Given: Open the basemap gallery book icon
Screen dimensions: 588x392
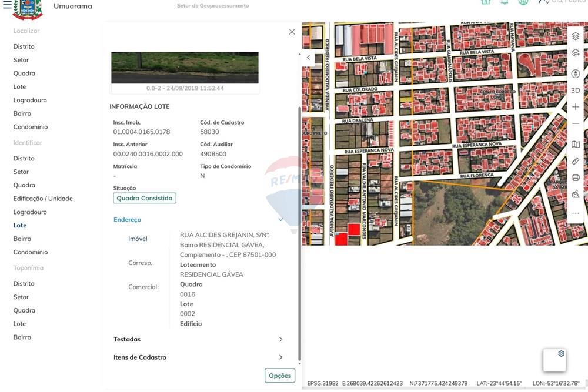Looking at the screenshot, I should (x=575, y=144).
